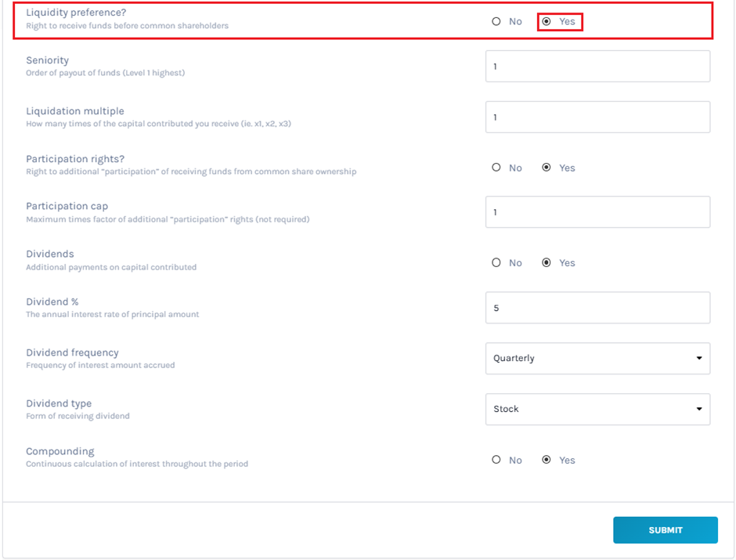Click 'The annual interest rate' description
The image size is (736, 560).
113,315
